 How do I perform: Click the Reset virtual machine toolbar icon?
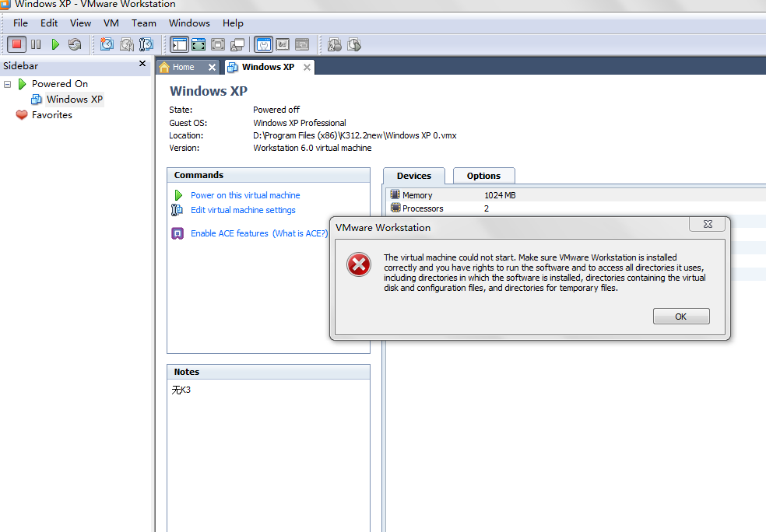point(75,44)
